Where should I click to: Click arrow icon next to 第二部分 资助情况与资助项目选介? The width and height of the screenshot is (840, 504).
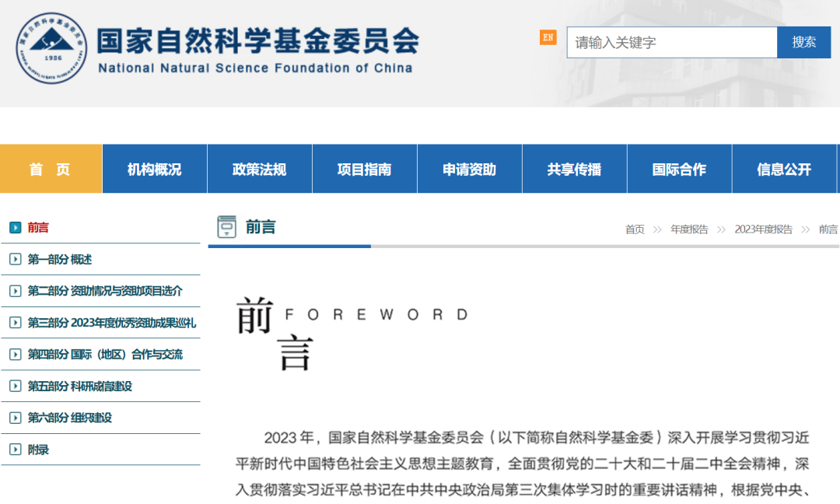[15, 291]
